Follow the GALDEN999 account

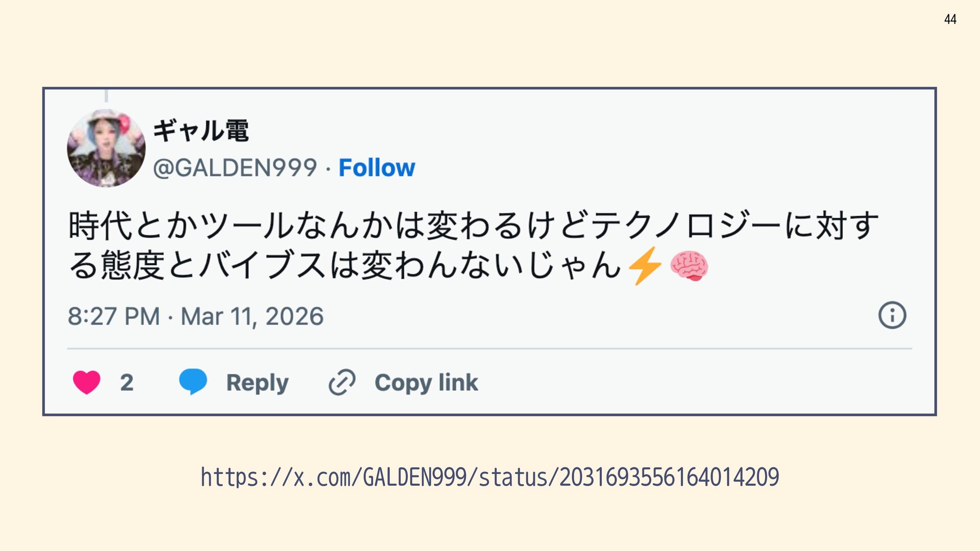(377, 168)
